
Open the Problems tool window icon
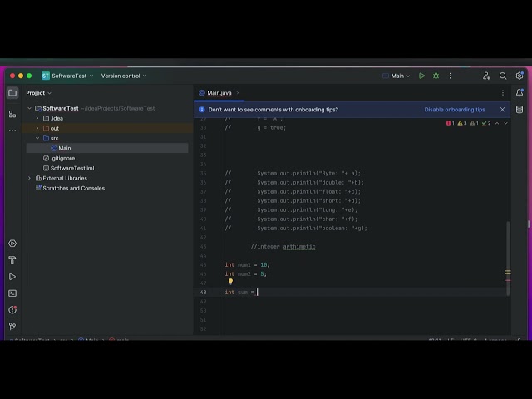pyautogui.click(x=12, y=310)
